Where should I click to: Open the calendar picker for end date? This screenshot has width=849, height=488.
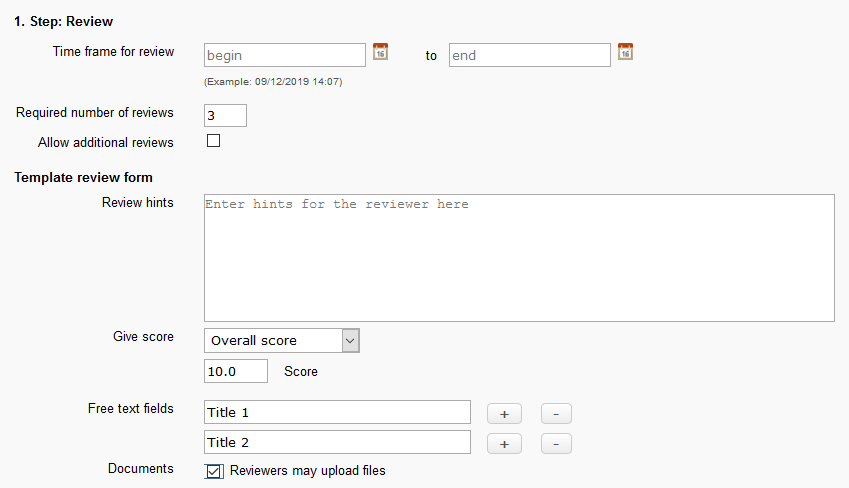click(x=625, y=52)
